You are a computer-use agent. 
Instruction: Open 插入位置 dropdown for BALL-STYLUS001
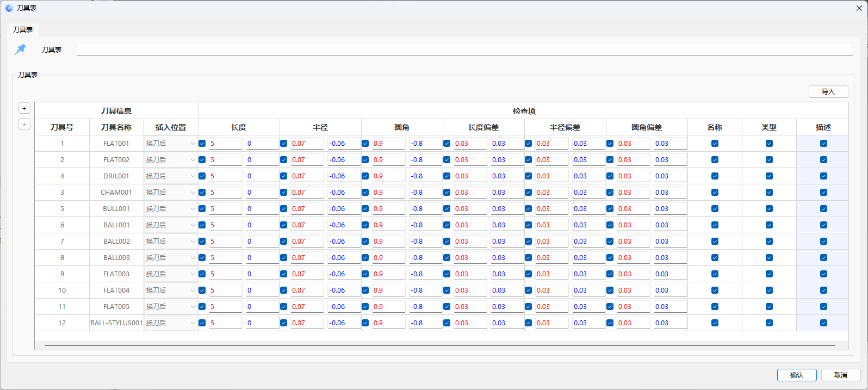(x=171, y=323)
